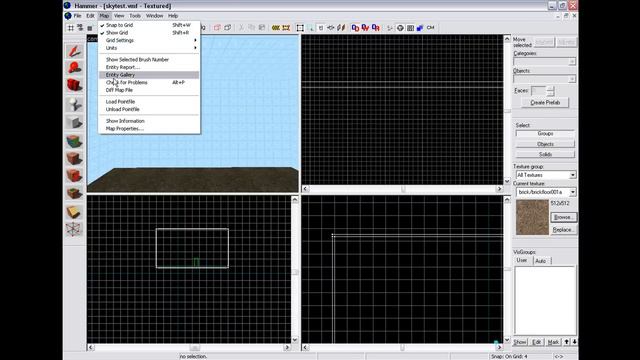
Task: Switch to the User VisGroups tab
Action: pyautogui.click(x=522, y=260)
